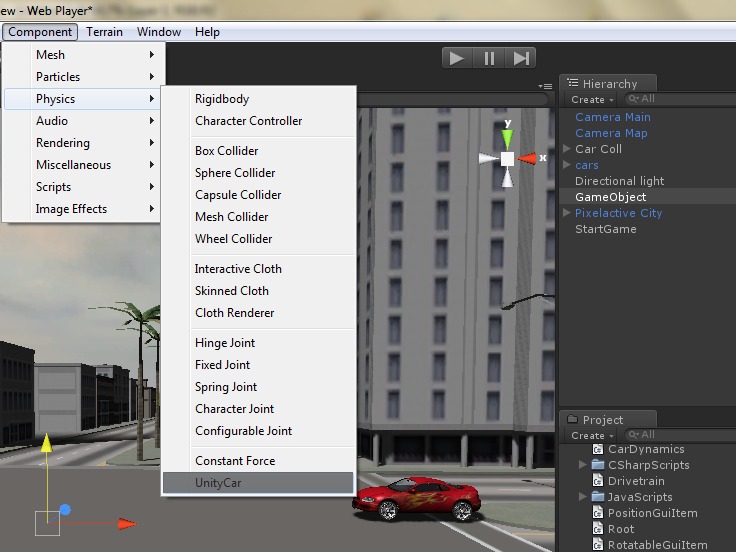This screenshot has width=736, height=552.
Task: Click the CarDynamics C# script icon
Action: 598,449
